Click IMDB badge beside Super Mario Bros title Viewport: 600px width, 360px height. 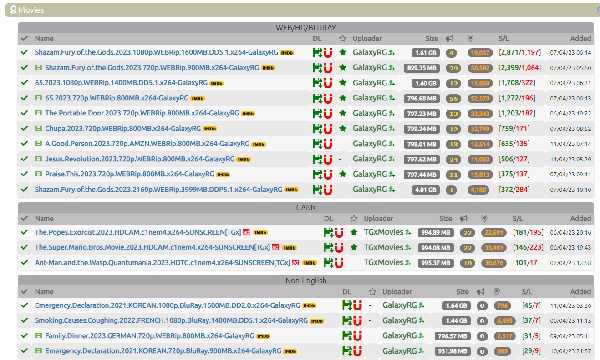(290, 248)
